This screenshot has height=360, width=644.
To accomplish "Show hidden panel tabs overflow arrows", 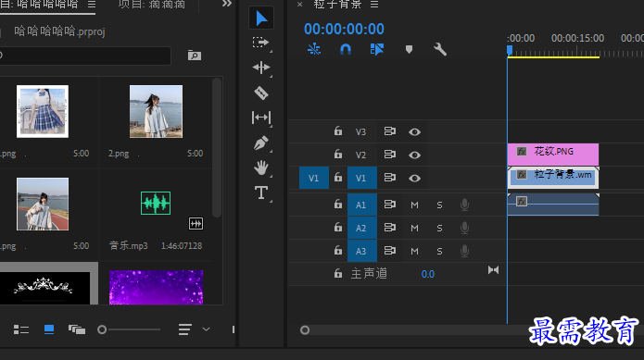I will [x=227, y=4].
